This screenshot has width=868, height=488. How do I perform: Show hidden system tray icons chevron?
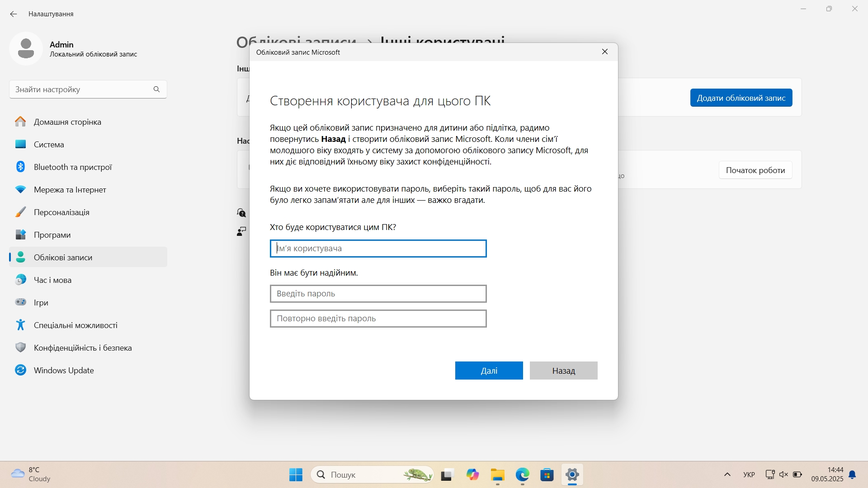(x=727, y=474)
